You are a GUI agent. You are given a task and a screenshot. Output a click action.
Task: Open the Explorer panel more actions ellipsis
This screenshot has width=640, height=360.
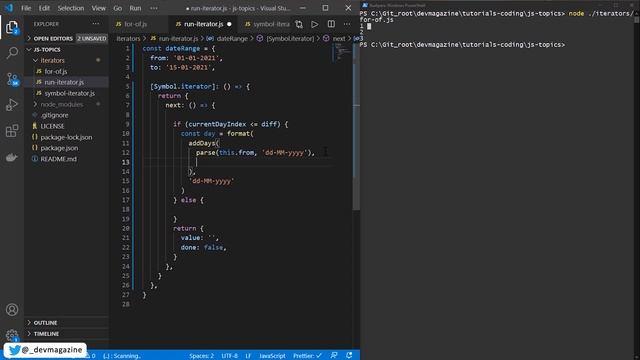(x=96, y=24)
